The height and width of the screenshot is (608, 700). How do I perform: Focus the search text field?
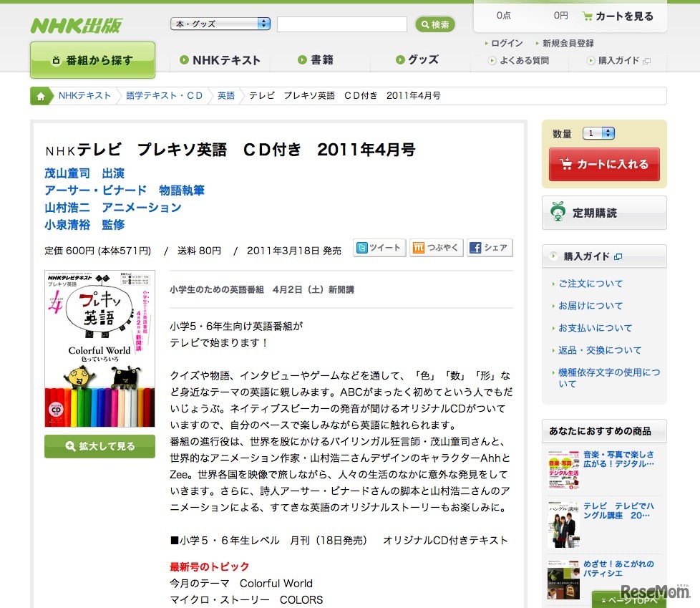tap(342, 24)
